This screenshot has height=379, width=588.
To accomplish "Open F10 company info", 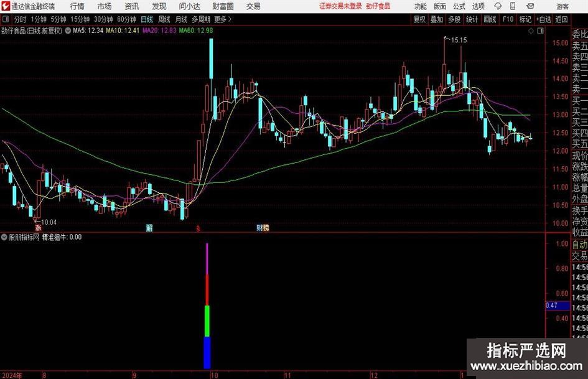I will click(x=508, y=19).
